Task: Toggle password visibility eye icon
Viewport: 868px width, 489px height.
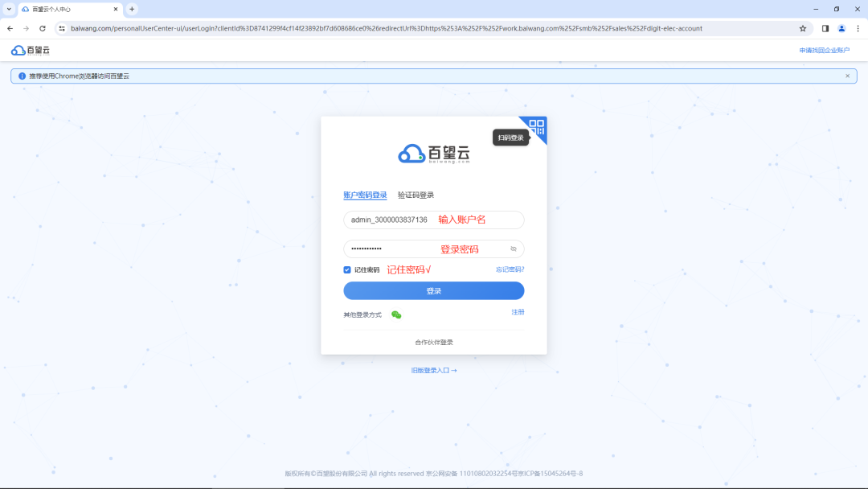Action: pos(513,249)
